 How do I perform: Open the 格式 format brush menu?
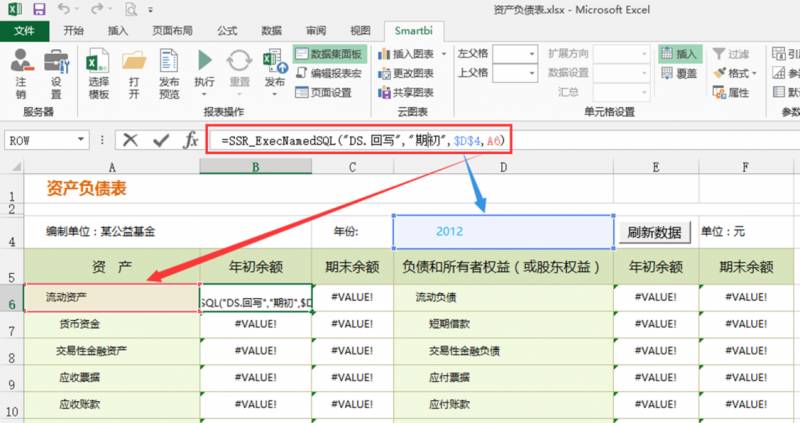(734, 73)
